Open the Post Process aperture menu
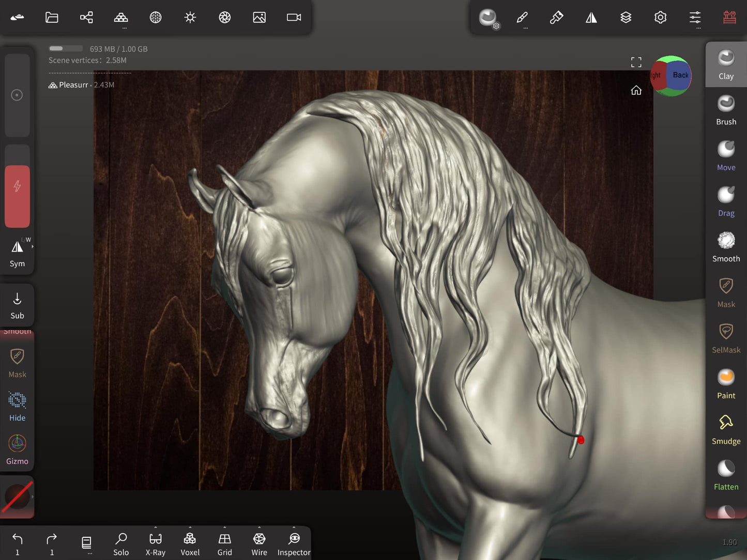This screenshot has width=747, height=560. pos(225,17)
